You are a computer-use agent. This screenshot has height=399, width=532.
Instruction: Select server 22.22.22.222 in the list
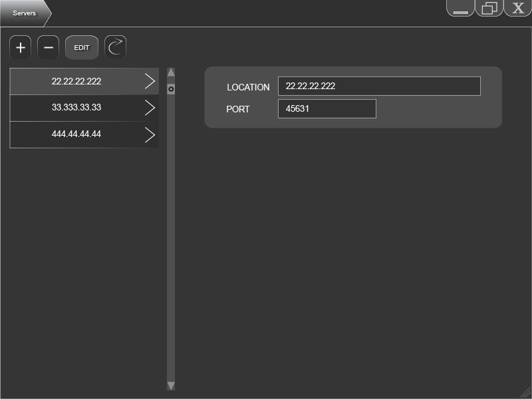pyautogui.click(x=76, y=81)
